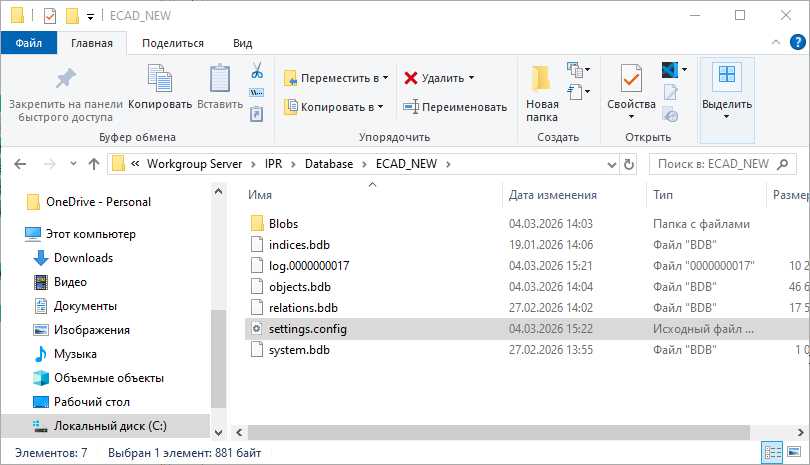Screen dimensions: 810x465
Task: Click the Переименовать (Rename) button
Action: coord(455,107)
